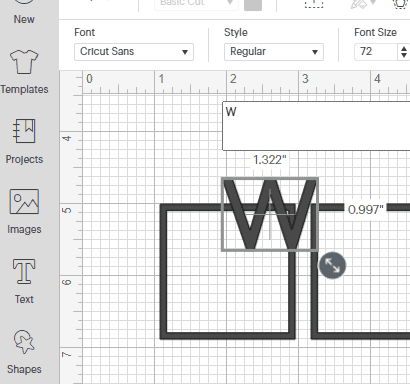Click the 0.997" height label
The height and width of the screenshot is (384, 410).
pos(365,210)
